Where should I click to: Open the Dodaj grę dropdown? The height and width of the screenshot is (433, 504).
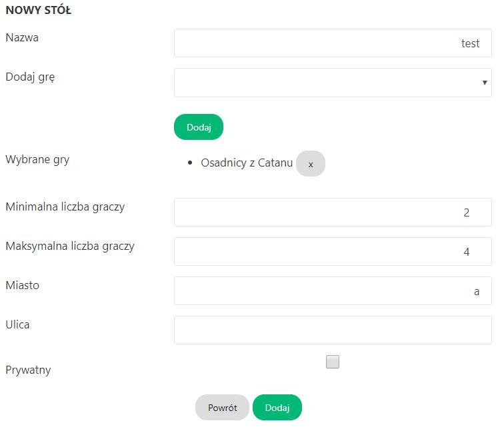333,83
